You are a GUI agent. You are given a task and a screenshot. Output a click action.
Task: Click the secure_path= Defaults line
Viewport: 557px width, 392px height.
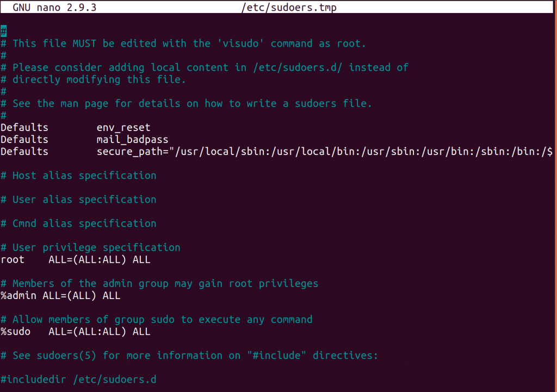(276, 152)
